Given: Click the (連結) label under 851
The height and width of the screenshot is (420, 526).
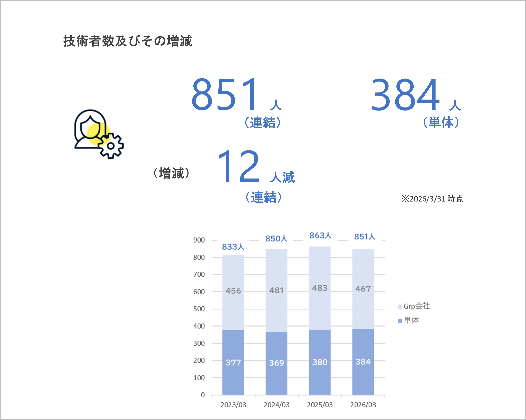Looking at the screenshot, I should point(263,122).
